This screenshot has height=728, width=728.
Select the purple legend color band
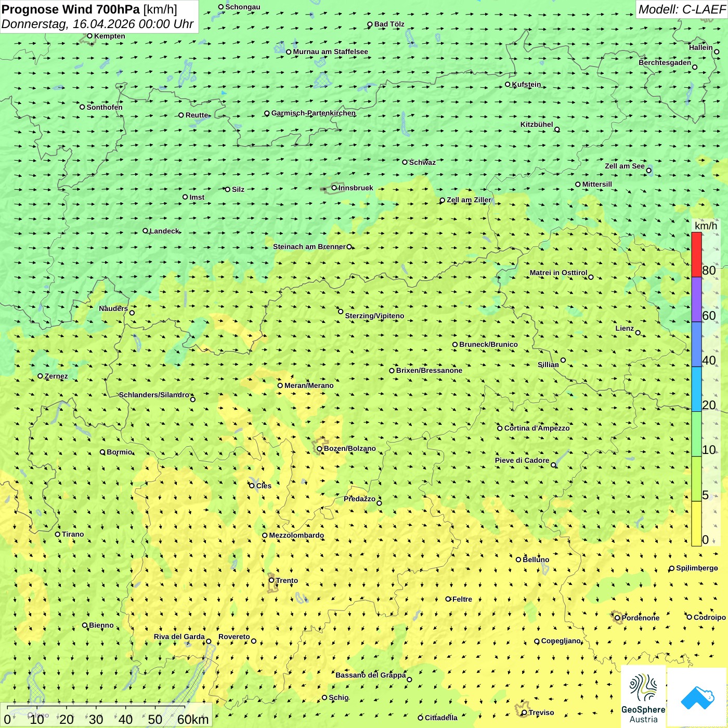pyautogui.click(x=696, y=300)
